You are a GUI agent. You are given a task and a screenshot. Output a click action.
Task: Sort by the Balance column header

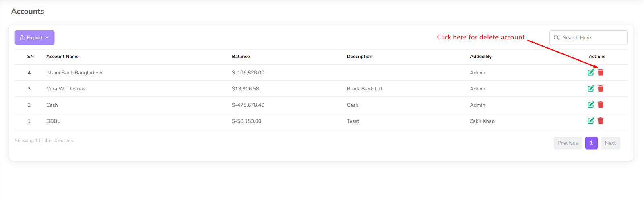pyautogui.click(x=241, y=57)
